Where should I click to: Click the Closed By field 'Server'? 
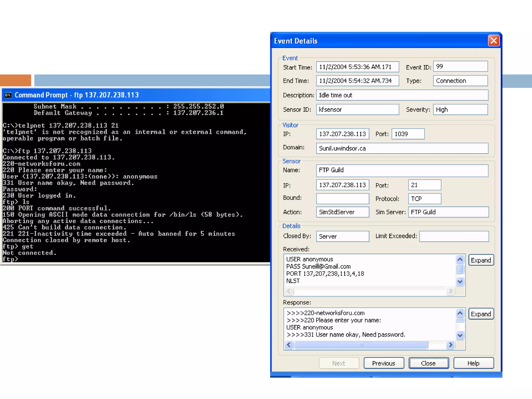[343, 236]
